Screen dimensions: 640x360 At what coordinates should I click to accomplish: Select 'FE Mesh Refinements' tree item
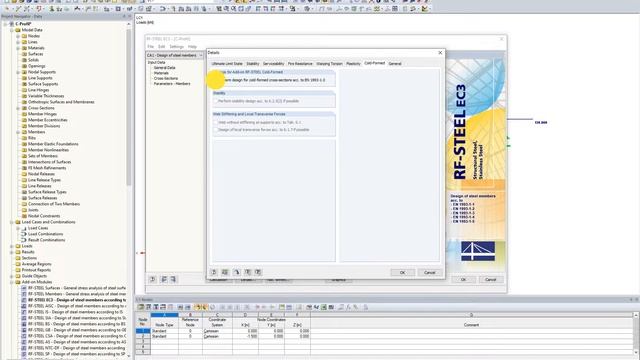coord(47,168)
